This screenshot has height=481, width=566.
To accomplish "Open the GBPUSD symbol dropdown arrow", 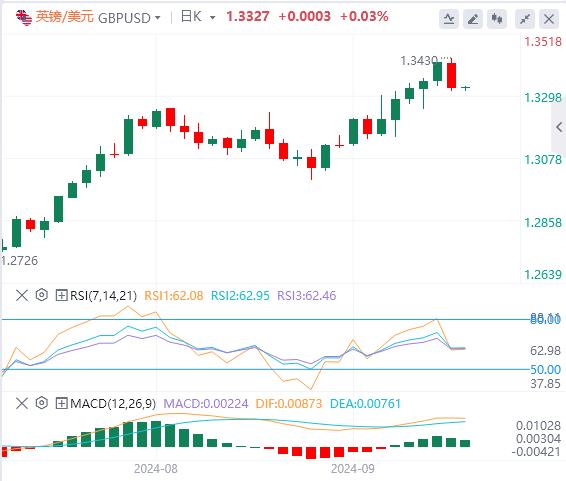I will [157, 18].
